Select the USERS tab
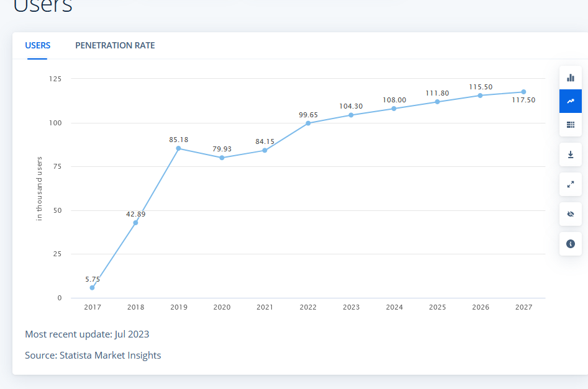 pyautogui.click(x=37, y=45)
